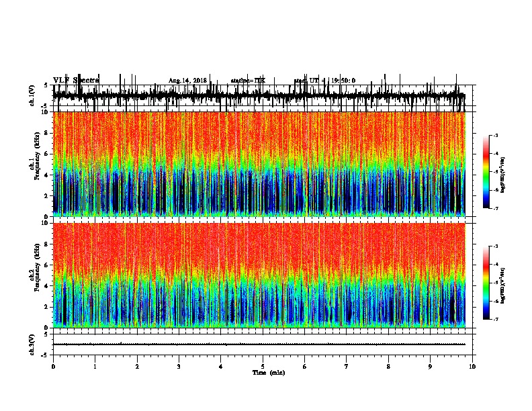This screenshot has height=411, width=532.
Task: Click the "Time (min)" axis label
Action: 269,373
